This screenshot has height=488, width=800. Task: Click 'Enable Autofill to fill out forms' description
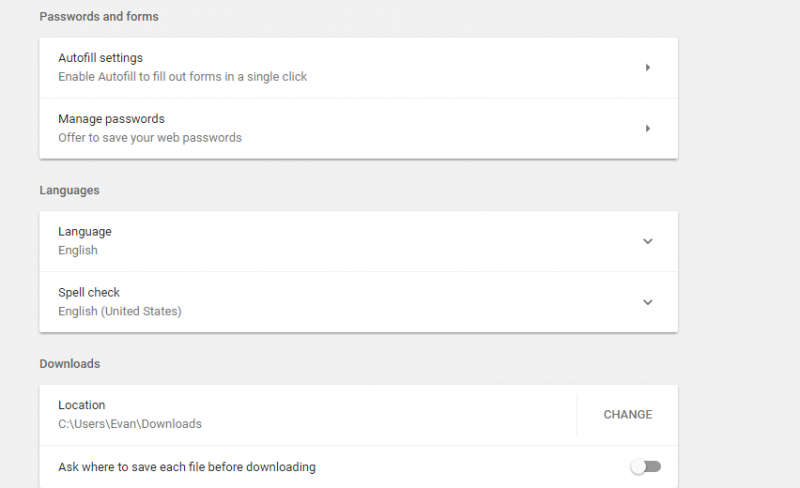point(182,77)
